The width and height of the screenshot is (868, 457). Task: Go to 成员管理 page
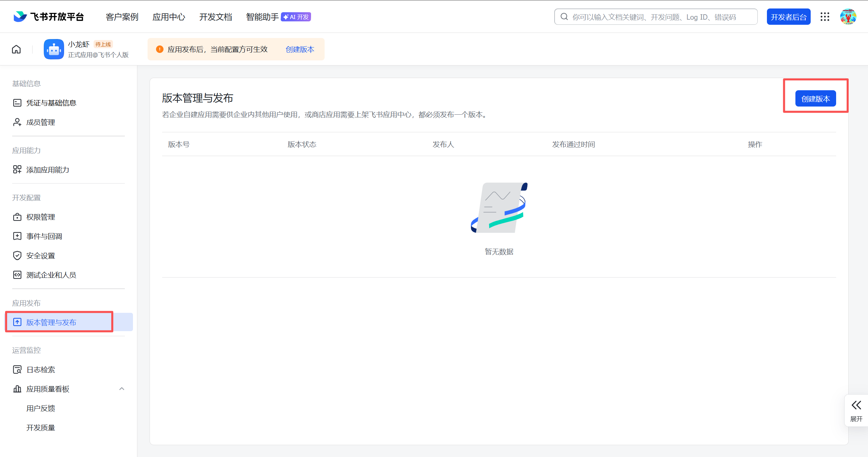tap(40, 122)
